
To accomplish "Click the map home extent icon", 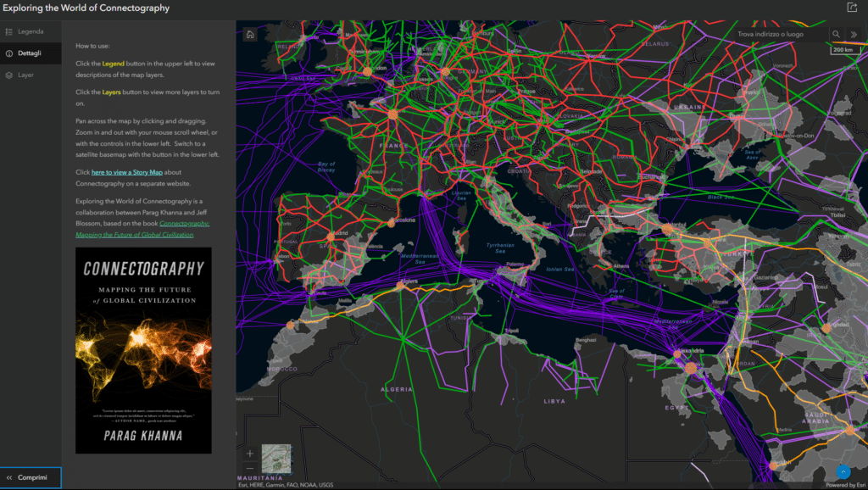I will (x=250, y=34).
